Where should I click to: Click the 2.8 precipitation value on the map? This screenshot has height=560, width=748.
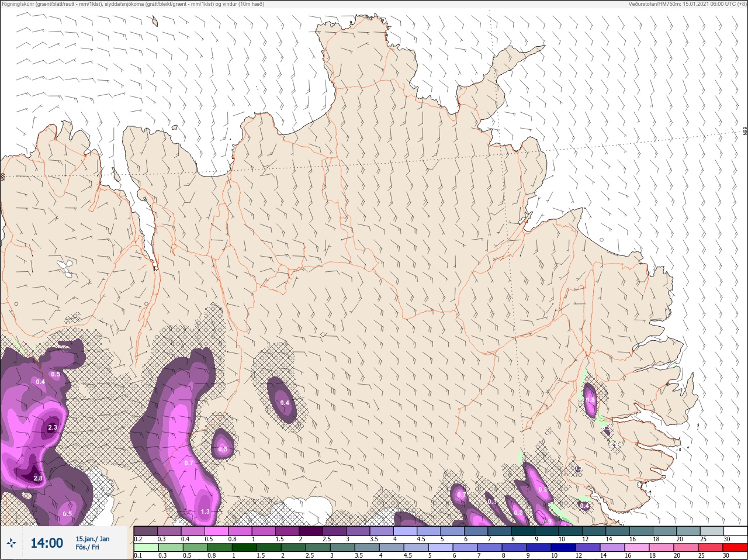point(38,478)
